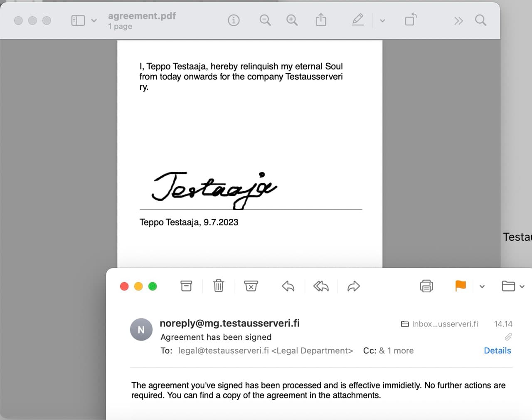Reply all to the email
The height and width of the screenshot is (420, 532).
click(x=320, y=286)
